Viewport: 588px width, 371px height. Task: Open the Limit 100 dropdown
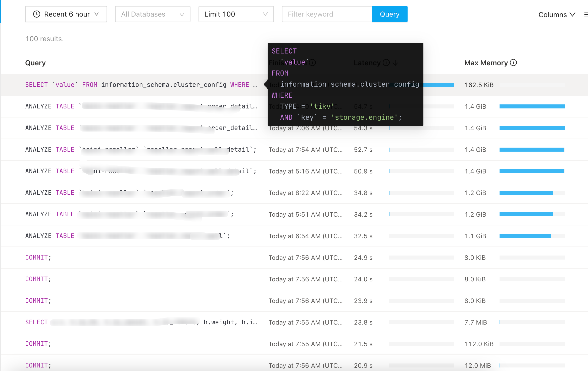click(236, 14)
